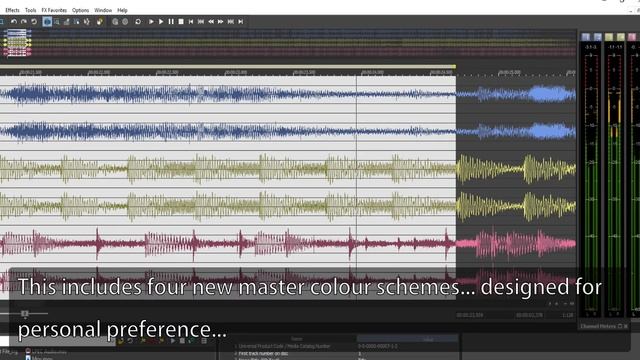Select the Event tool icon
The height and width of the screenshot is (360, 640).
(77, 22)
